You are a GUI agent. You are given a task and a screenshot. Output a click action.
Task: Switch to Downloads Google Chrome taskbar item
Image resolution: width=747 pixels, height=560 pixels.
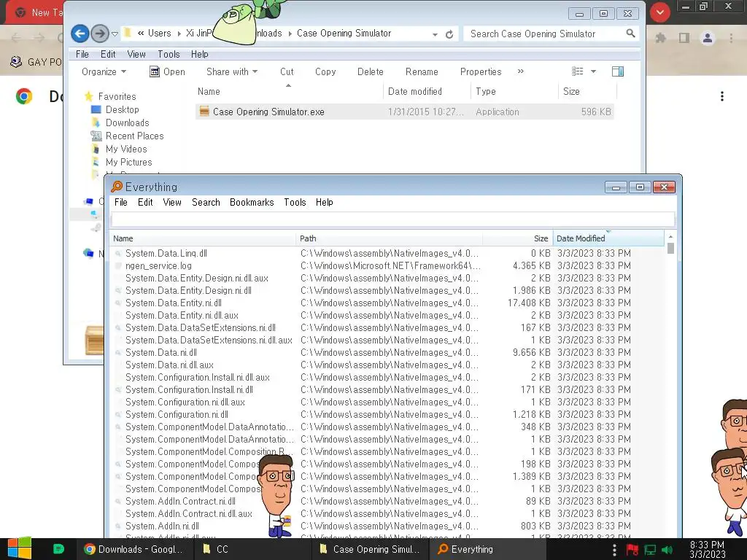point(134,549)
